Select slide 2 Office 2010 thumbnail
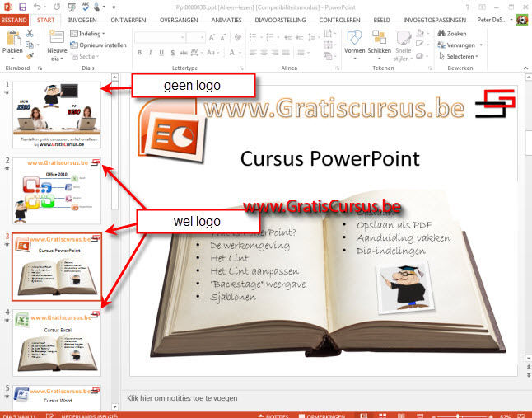Viewport: 532px width, 418px height. click(57, 190)
